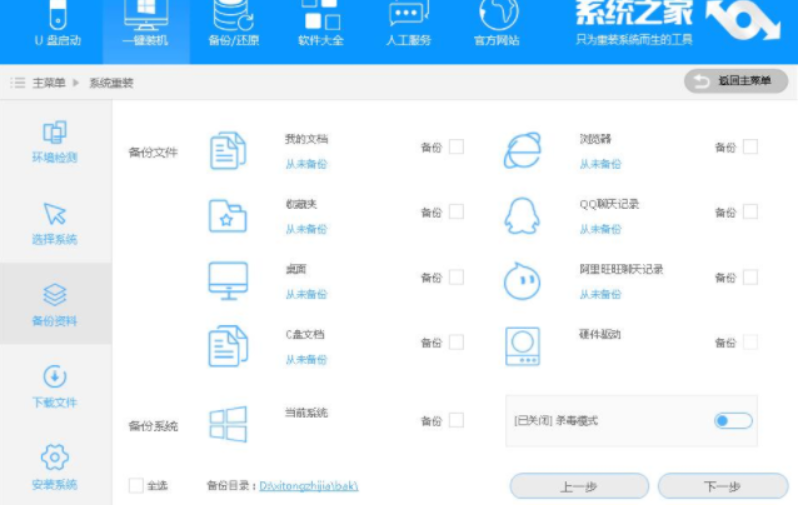Open the backup directory path link
This screenshot has width=799, height=505.
[308, 487]
